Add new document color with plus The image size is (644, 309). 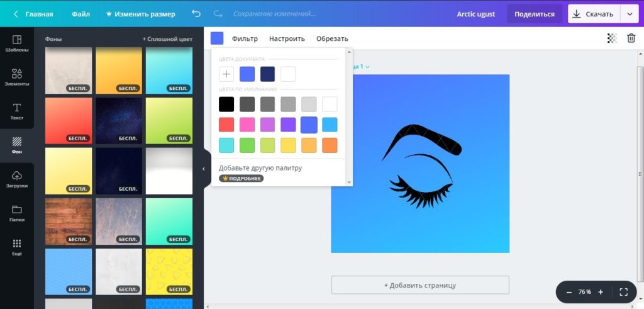[226, 74]
